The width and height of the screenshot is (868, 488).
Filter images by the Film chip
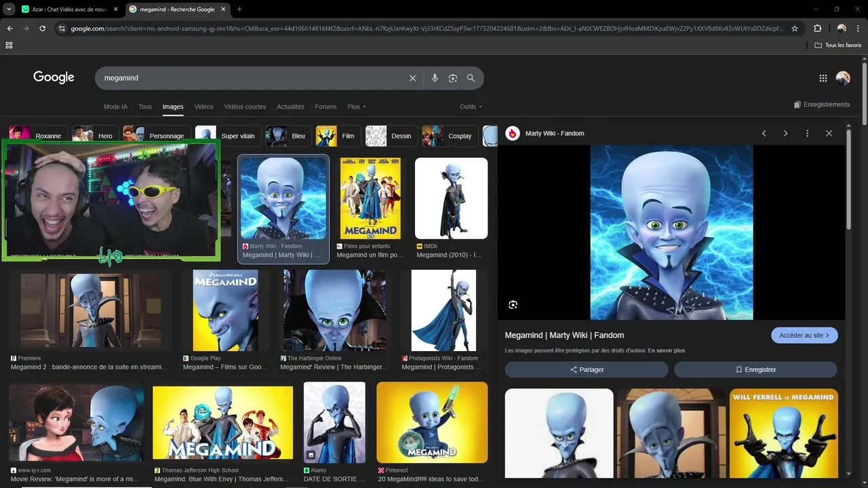[x=338, y=136]
